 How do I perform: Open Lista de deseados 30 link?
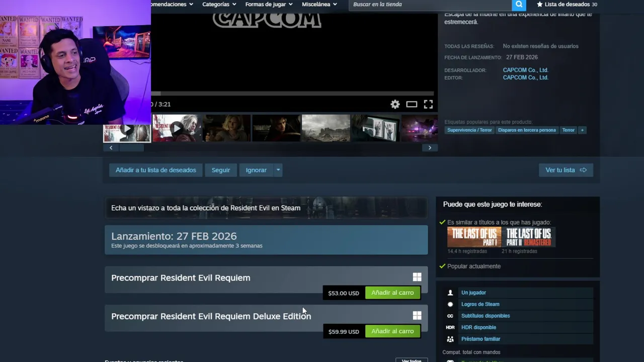(x=567, y=5)
